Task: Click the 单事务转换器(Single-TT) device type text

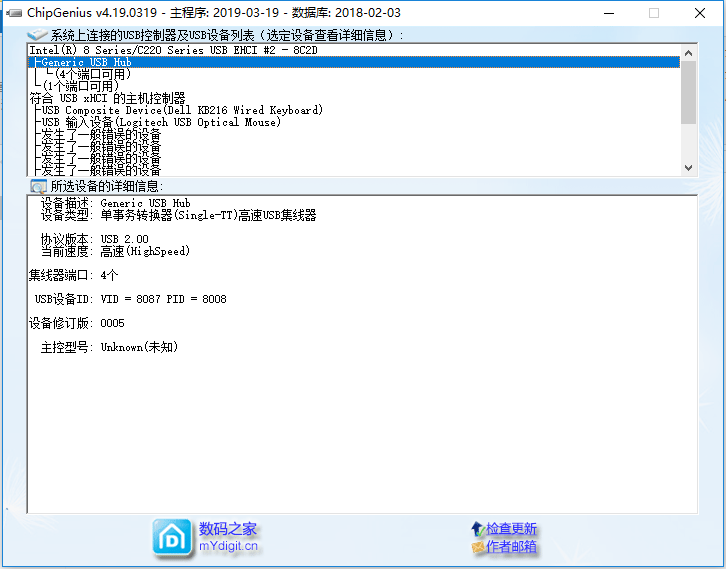Action: pos(208,215)
